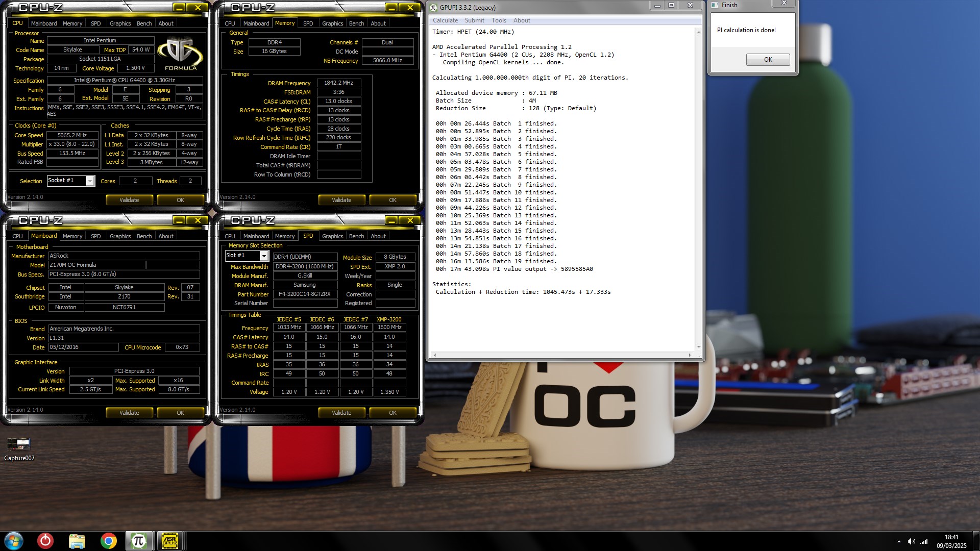Open the Slot #1 memory slot dropdown
This screenshot has width=980, height=551.
coord(264,256)
